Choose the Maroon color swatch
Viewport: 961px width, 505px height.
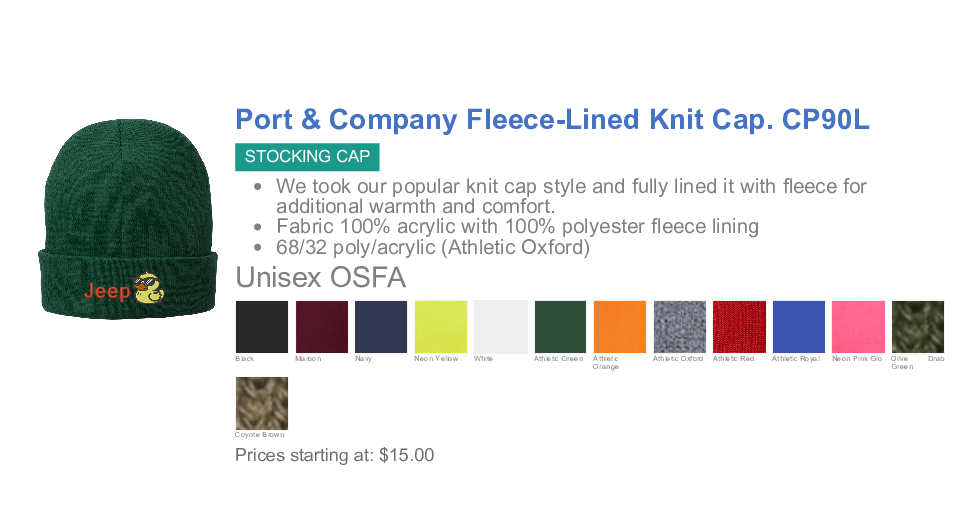321,327
